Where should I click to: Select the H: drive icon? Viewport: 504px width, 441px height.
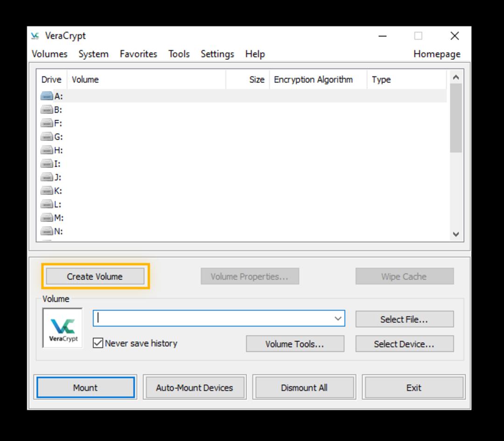pyautogui.click(x=47, y=150)
